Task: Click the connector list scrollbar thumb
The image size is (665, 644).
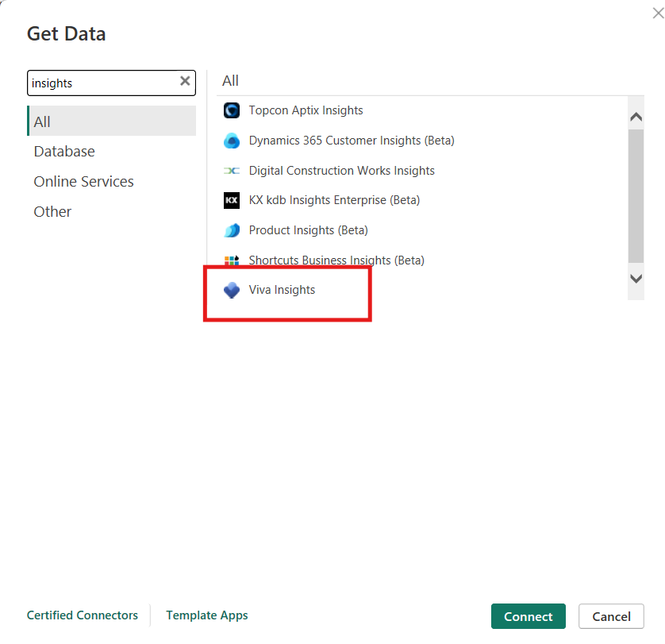Action: [636, 196]
